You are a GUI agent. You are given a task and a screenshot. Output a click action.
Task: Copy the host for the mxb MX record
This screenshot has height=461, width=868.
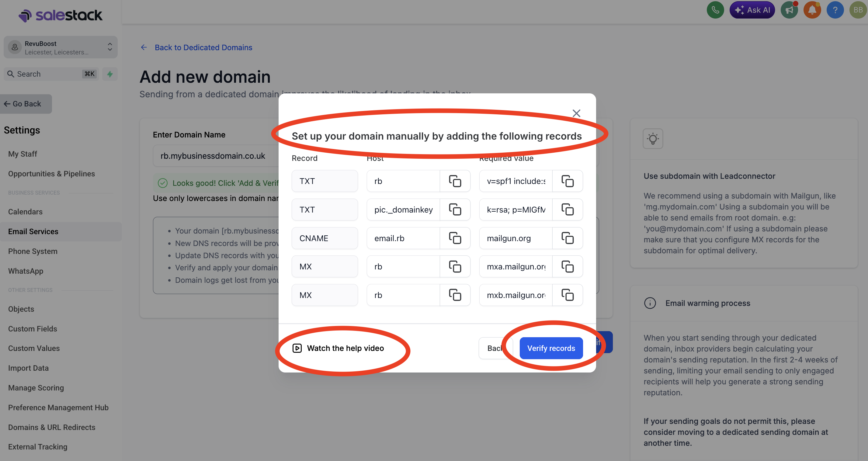[455, 295]
